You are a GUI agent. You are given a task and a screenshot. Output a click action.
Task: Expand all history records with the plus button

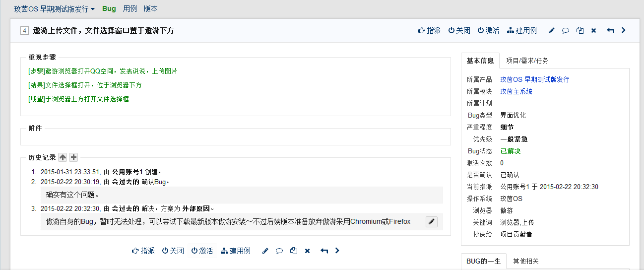[x=73, y=157]
